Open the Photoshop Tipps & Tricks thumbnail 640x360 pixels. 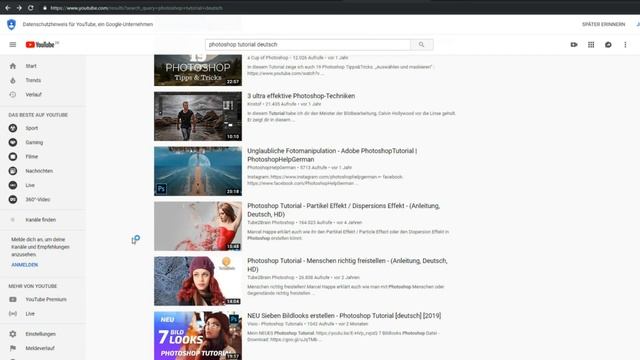click(x=198, y=70)
